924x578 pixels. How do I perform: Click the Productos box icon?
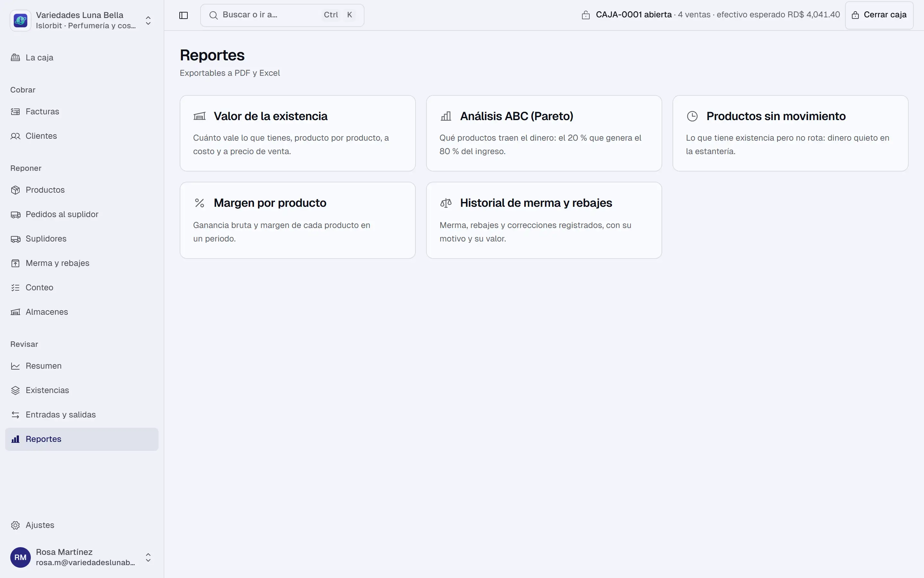(15, 190)
